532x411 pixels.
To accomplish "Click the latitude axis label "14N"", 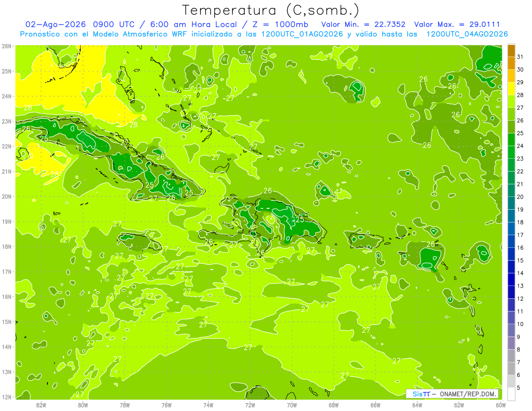I will (7, 347).
